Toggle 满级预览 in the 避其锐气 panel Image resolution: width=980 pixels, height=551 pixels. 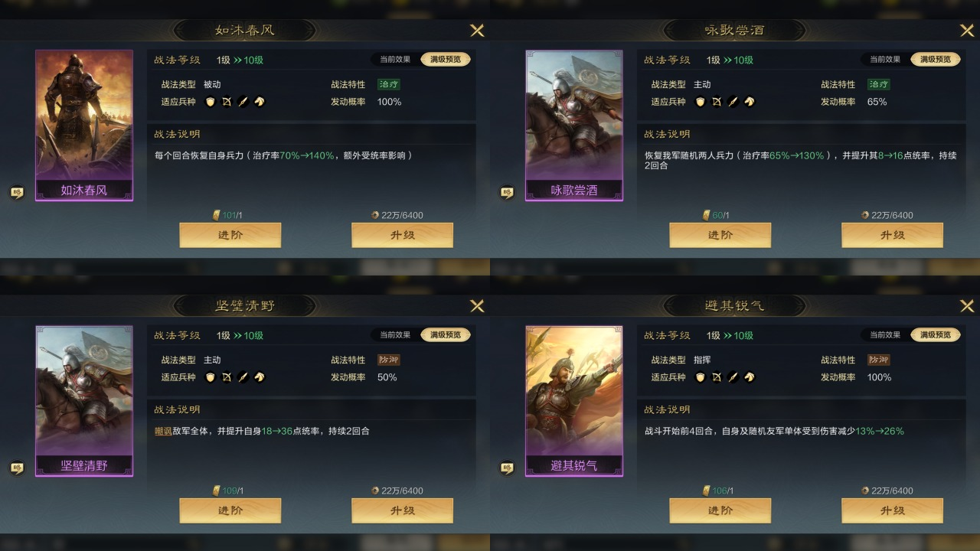(936, 334)
